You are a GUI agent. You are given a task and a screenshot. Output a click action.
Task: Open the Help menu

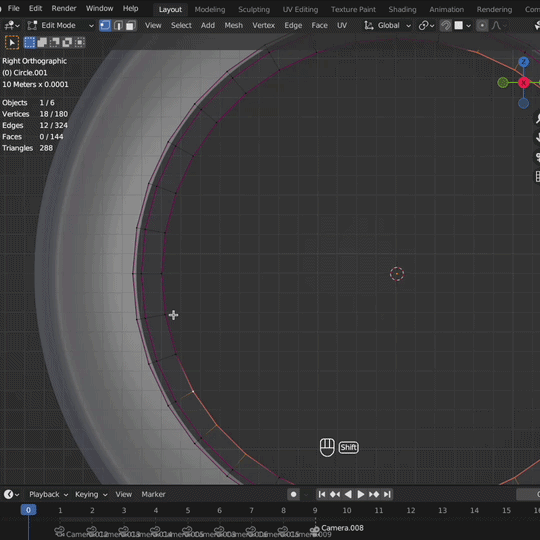pos(131,8)
